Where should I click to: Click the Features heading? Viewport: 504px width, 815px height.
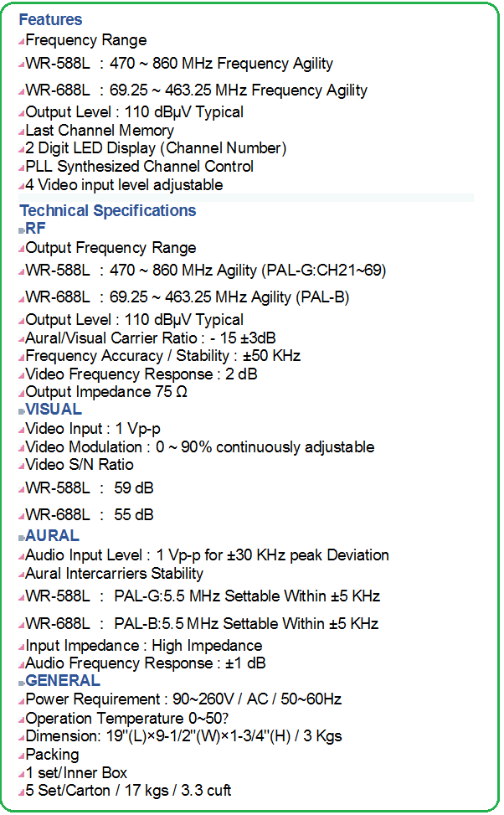pos(50,20)
